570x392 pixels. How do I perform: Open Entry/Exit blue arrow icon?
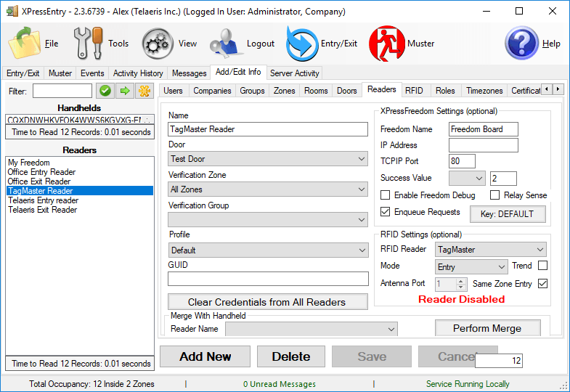[302, 44]
